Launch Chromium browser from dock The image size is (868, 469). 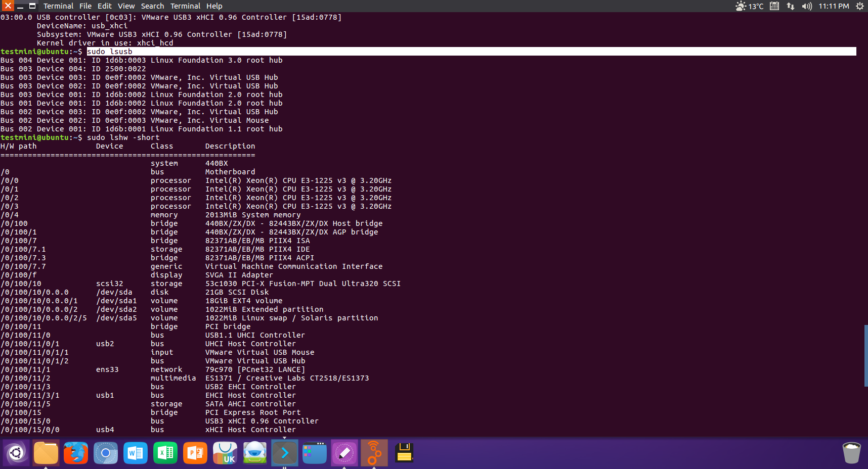click(x=106, y=453)
